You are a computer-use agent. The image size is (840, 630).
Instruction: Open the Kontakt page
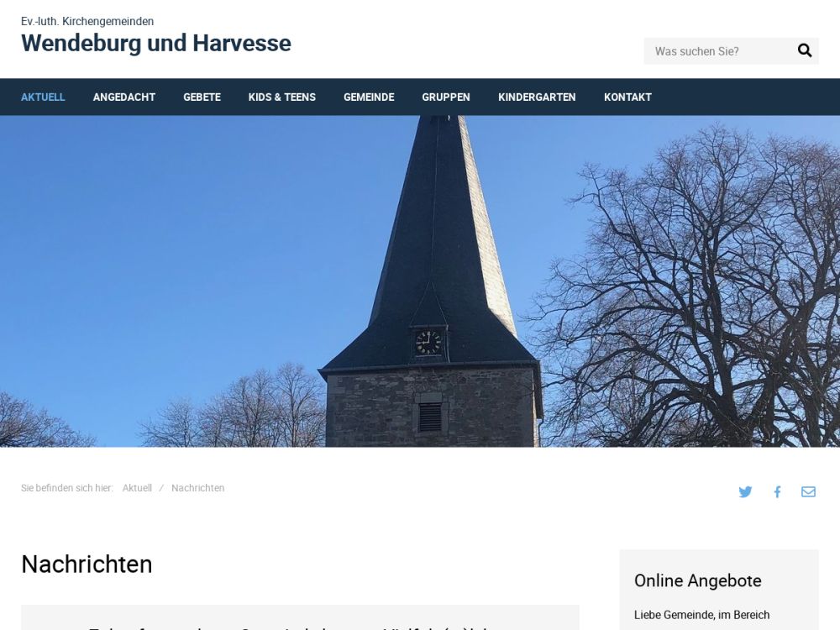pos(627,97)
